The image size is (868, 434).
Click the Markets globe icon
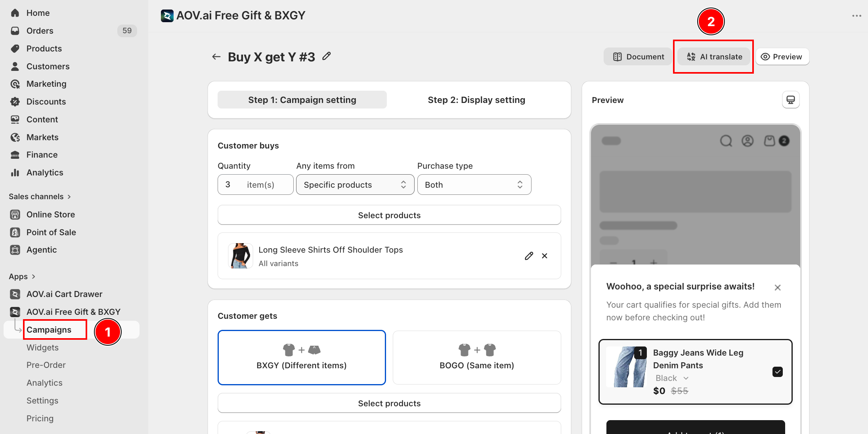(x=15, y=137)
